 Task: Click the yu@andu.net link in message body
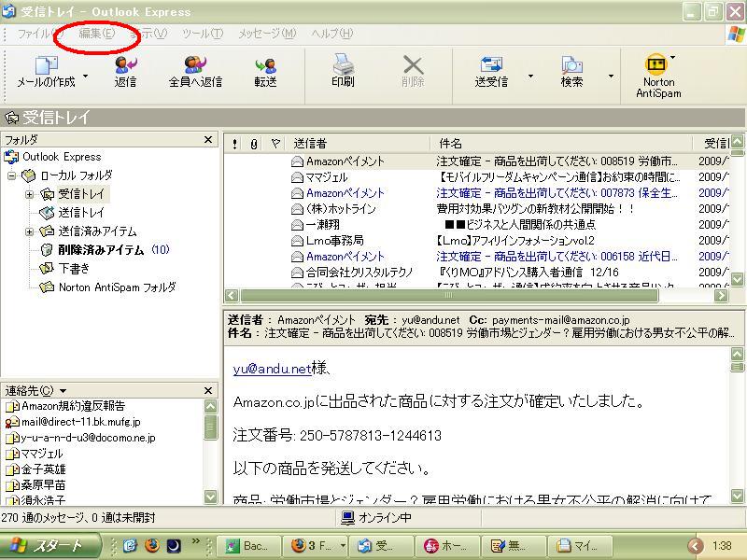click(x=272, y=369)
